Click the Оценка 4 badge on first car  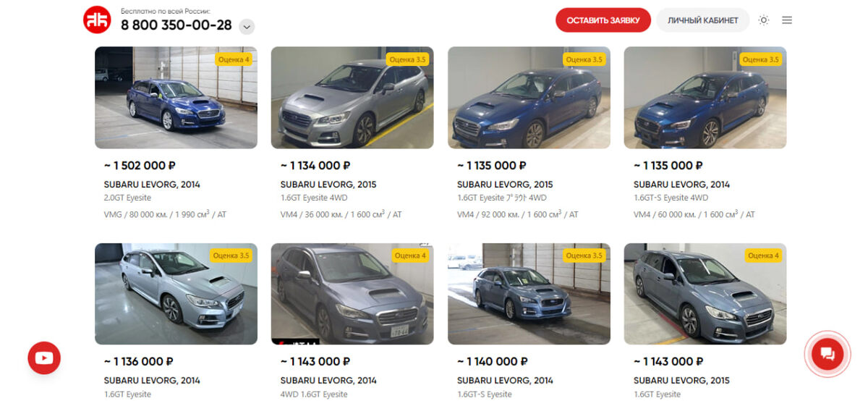(233, 59)
